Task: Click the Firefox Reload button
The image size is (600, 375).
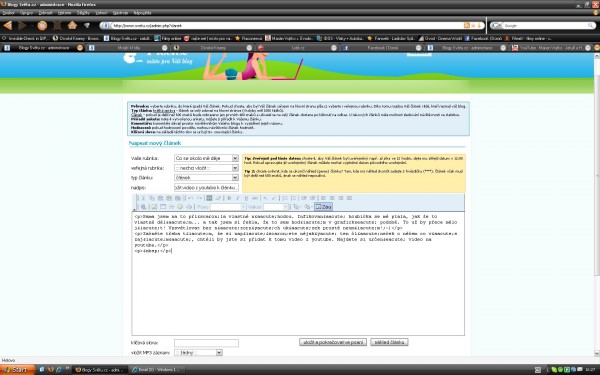Action: tap(42, 26)
